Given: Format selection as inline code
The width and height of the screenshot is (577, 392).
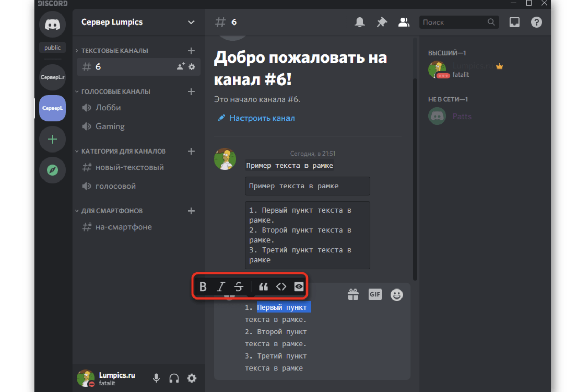Looking at the screenshot, I should tap(281, 287).
